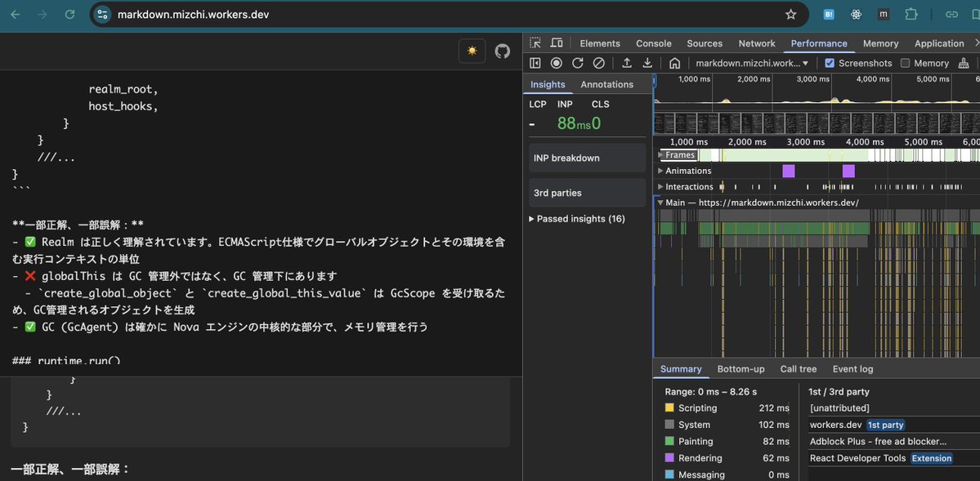Click the green Painting color swatch
Screen dimensions: 980x481
point(669,441)
